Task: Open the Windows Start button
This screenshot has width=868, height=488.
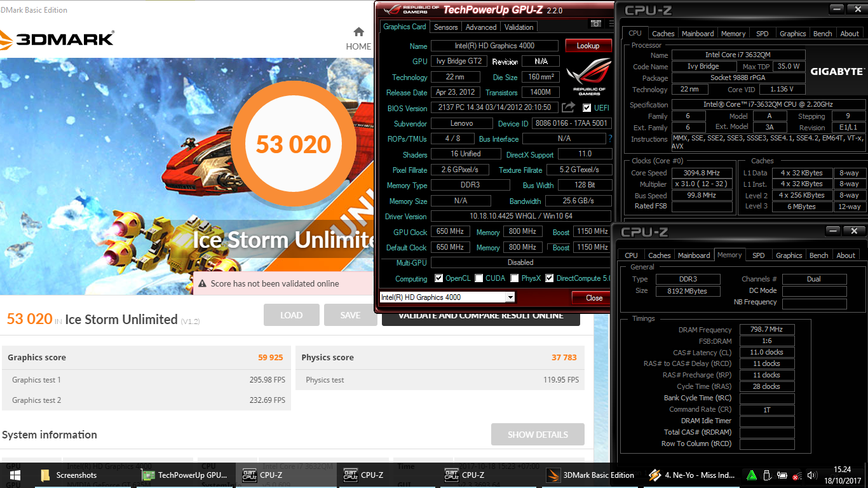Action: [x=15, y=475]
